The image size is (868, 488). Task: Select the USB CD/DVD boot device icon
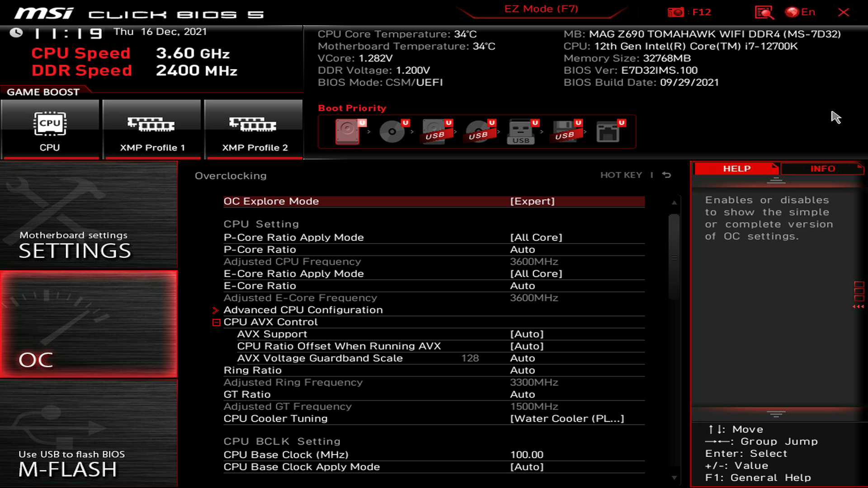pos(480,131)
